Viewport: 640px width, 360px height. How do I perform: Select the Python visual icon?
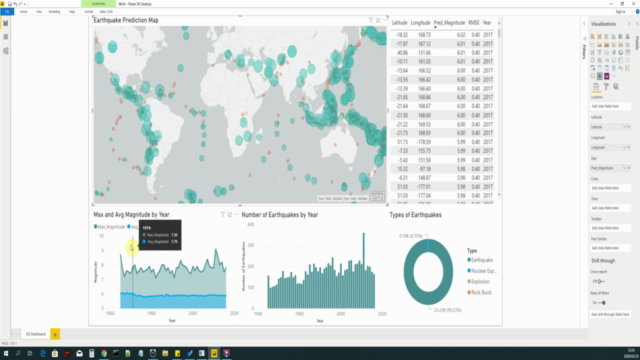click(620, 68)
